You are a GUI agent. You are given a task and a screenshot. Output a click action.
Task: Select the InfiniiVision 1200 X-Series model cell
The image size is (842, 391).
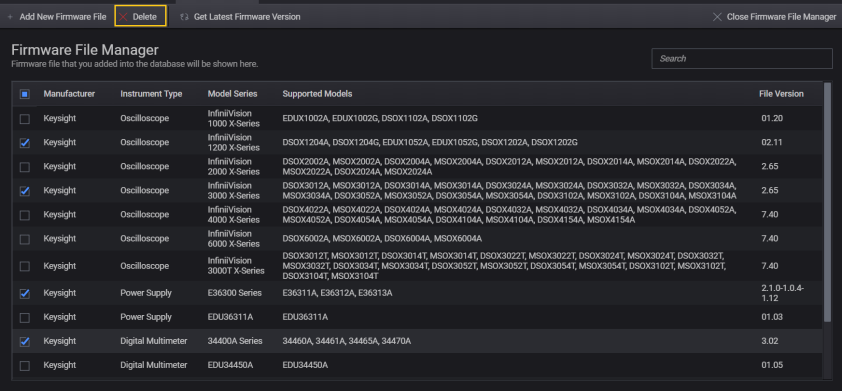click(234, 142)
